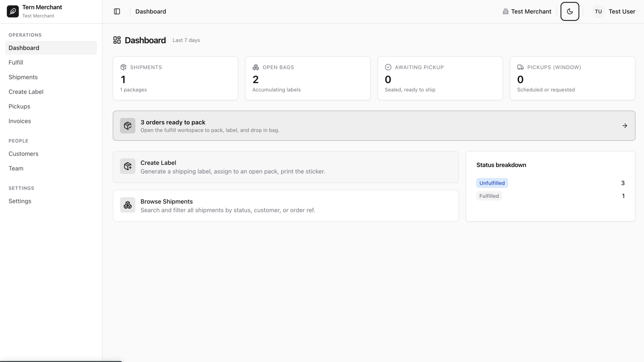The width and height of the screenshot is (644, 362).
Task: Click the Shipments card package icon
Action: [x=124, y=67]
